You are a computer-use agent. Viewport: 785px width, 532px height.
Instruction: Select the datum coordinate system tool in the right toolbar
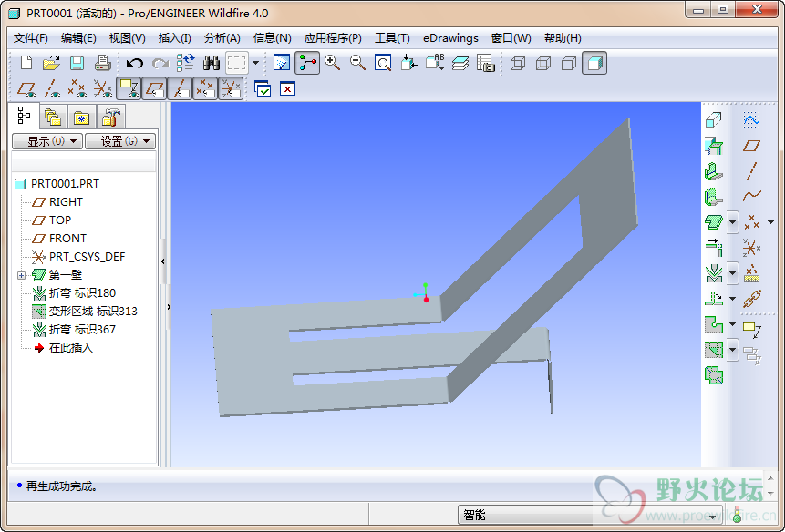coord(751,248)
